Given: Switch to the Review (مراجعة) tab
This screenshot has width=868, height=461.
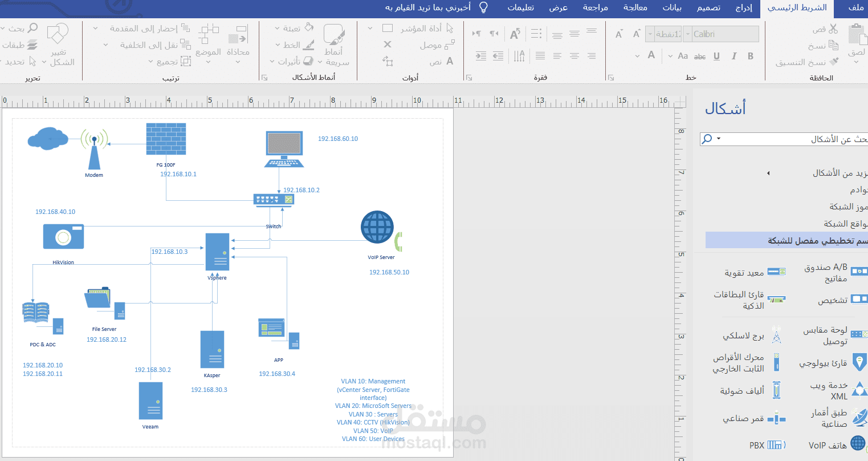Looking at the screenshot, I should (596, 7).
